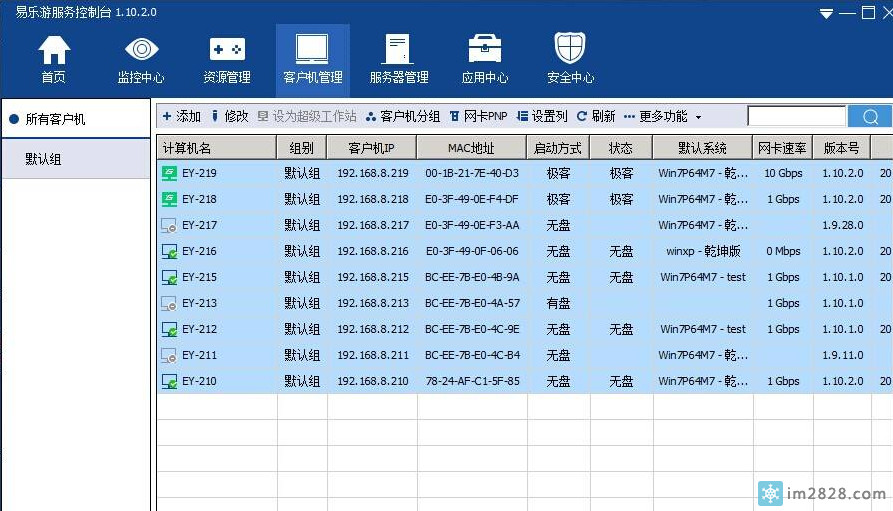Select 默认组 in the left panel
Viewport: 893px width, 511px height.
(44, 159)
